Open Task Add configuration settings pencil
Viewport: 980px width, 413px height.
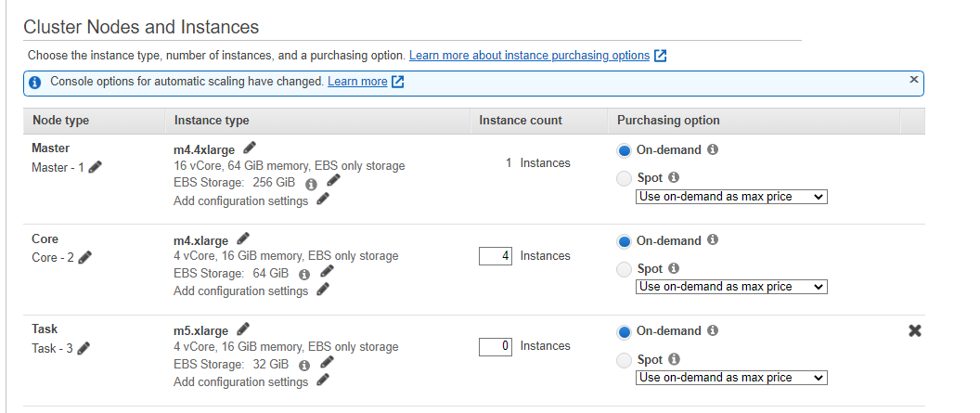[323, 380]
